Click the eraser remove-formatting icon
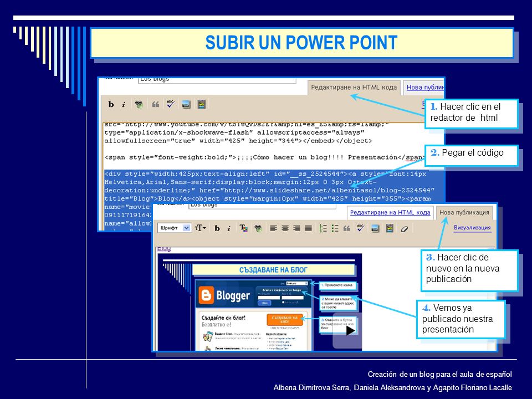 click(404, 229)
